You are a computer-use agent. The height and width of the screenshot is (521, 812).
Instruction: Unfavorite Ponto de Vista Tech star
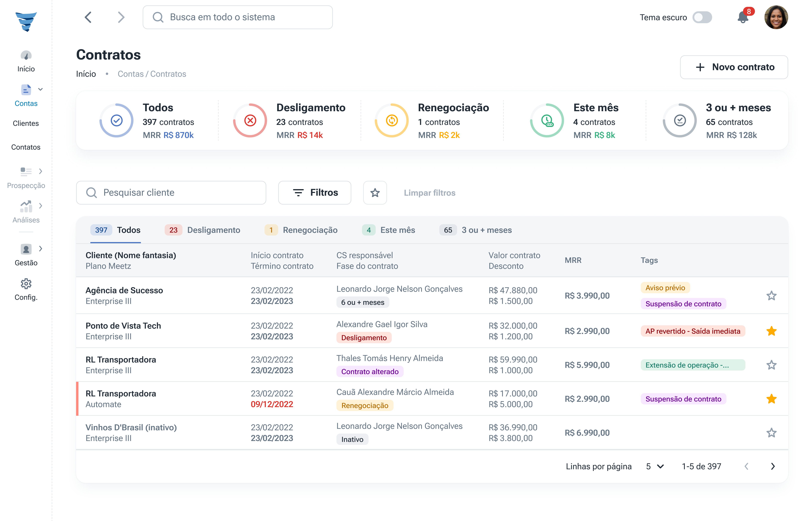[x=771, y=331]
